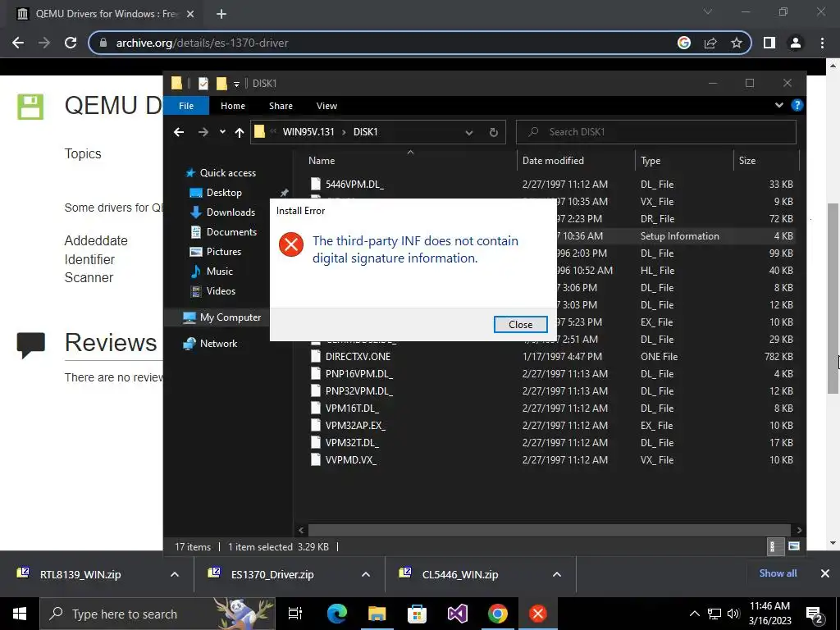Click the share icon in Chrome's address bar

(x=710, y=43)
